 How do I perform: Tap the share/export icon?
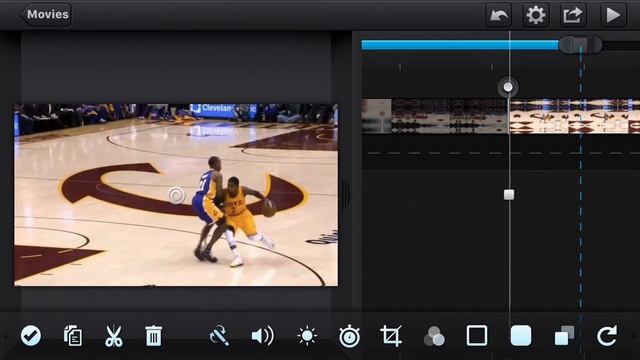click(x=572, y=15)
